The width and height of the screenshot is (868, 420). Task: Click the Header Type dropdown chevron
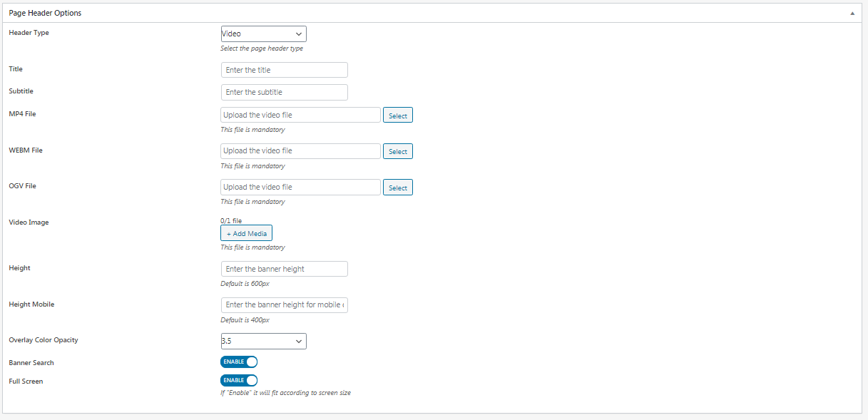tap(298, 34)
